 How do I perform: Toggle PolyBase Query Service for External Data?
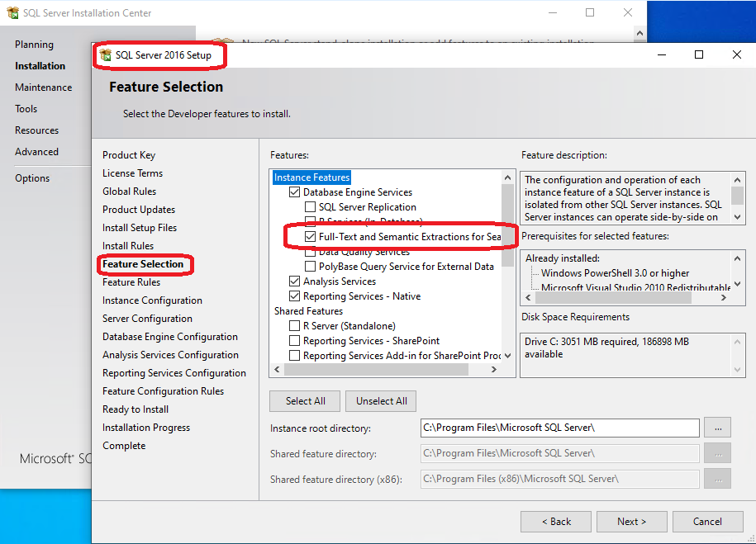coord(311,267)
